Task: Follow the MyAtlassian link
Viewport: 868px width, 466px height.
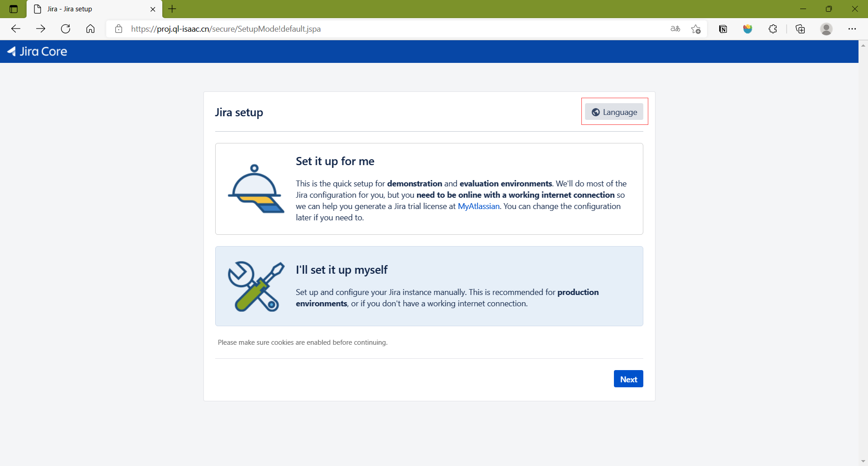Action: 478,206
